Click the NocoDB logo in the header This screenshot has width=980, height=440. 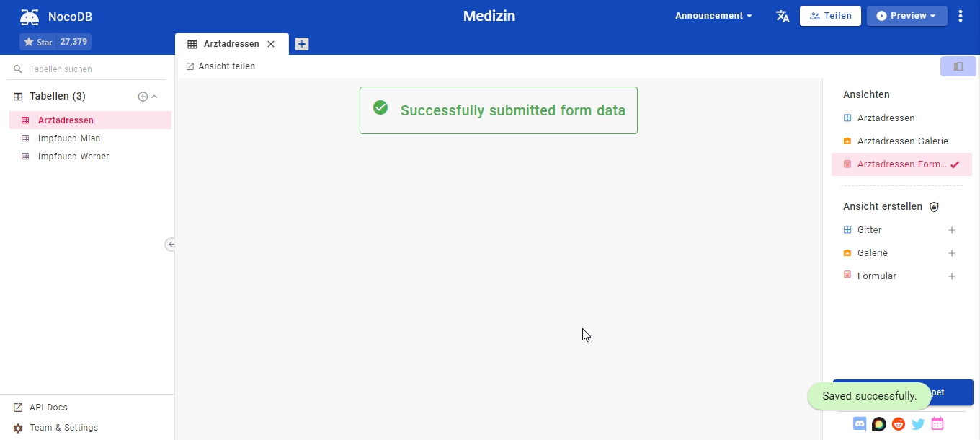click(x=30, y=15)
